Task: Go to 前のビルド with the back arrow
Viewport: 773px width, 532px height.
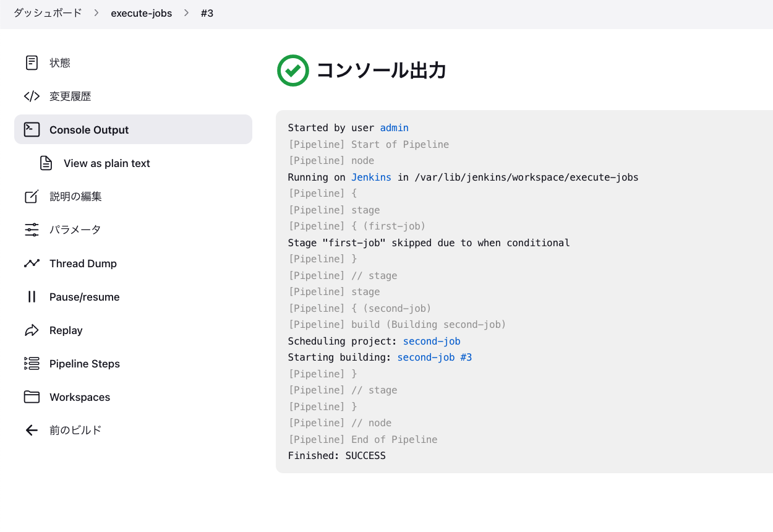Action: pyautogui.click(x=32, y=430)
